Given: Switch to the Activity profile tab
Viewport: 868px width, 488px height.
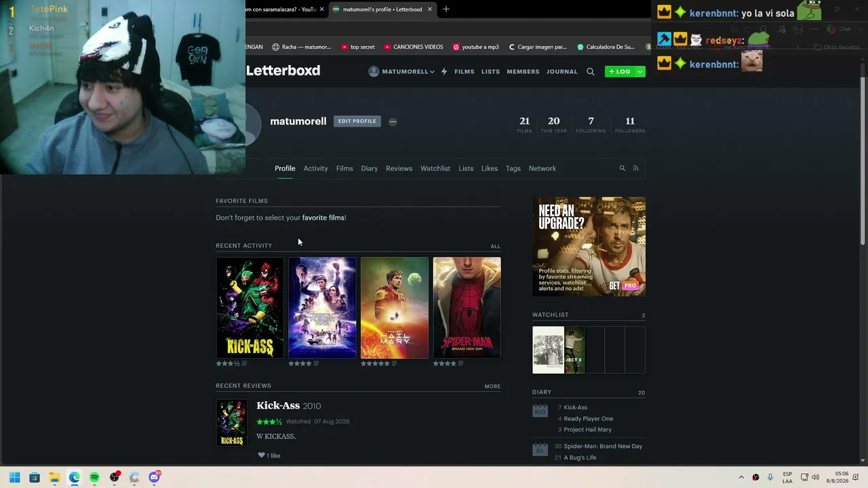Looking at the screenshot, I should [x=315, y=168].
